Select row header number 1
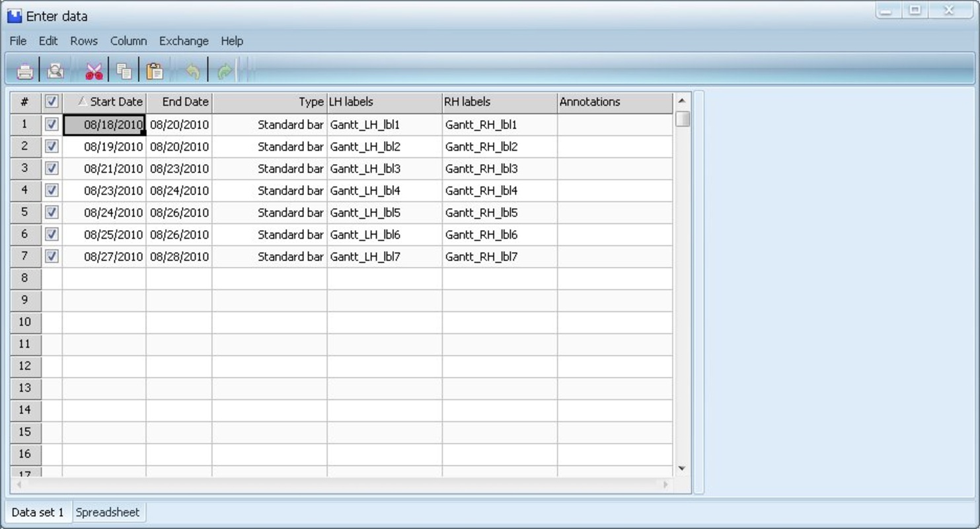980x529 pixels. tap(25, 124)
